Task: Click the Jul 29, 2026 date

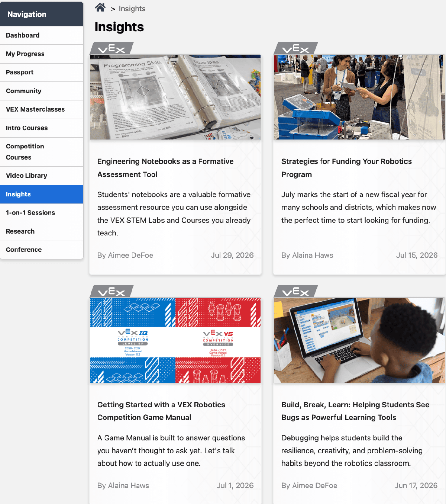Action: pos(232,255)
